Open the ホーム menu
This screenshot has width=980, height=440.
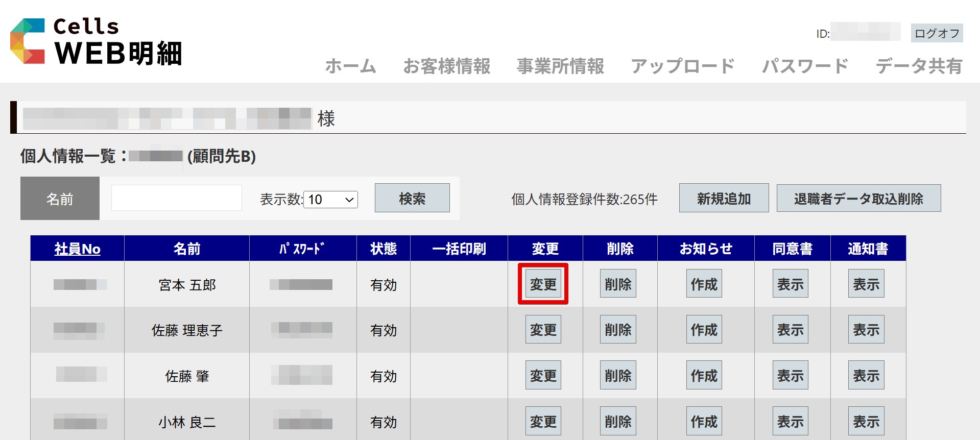350,66
